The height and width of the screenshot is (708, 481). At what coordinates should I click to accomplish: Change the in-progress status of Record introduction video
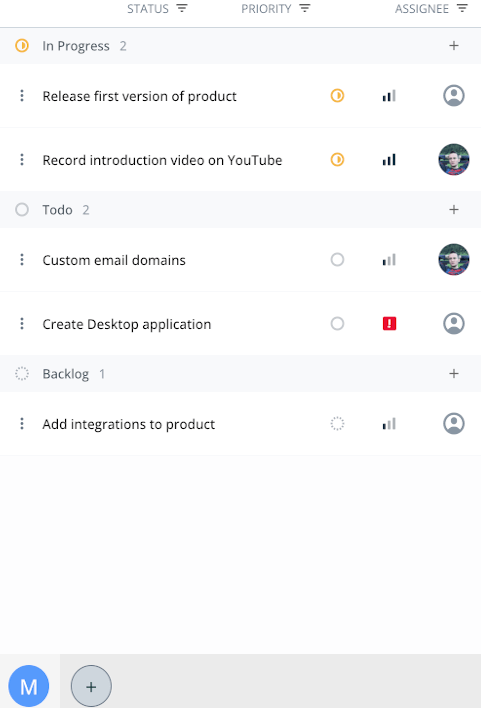pos(337,160)
